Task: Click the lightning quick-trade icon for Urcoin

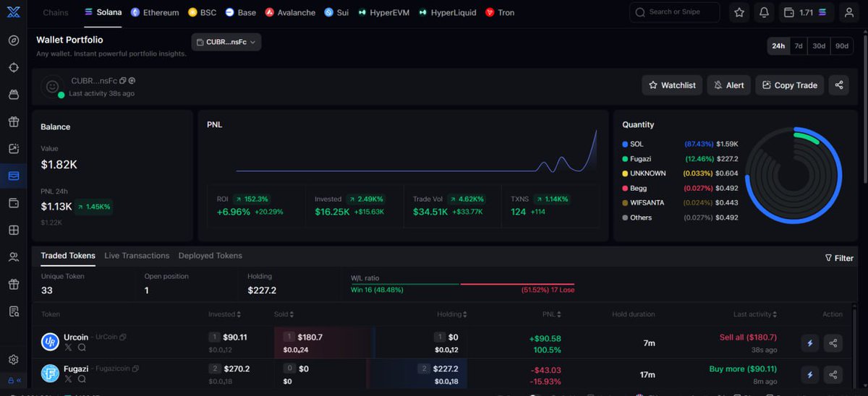Action: point(810,343)
